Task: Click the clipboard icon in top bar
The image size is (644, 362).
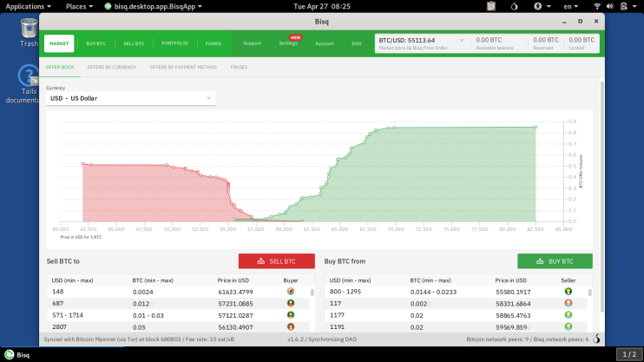Action: [x=490, y=6]
